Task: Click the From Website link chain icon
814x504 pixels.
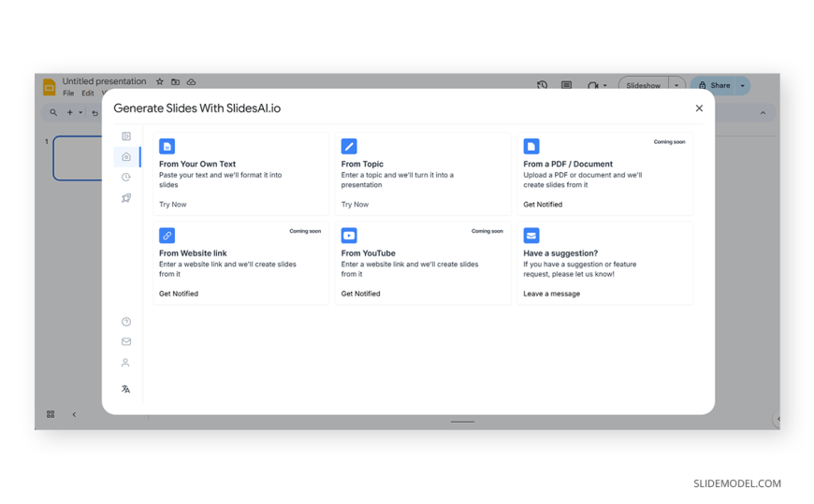Action: tap(167, 236)
